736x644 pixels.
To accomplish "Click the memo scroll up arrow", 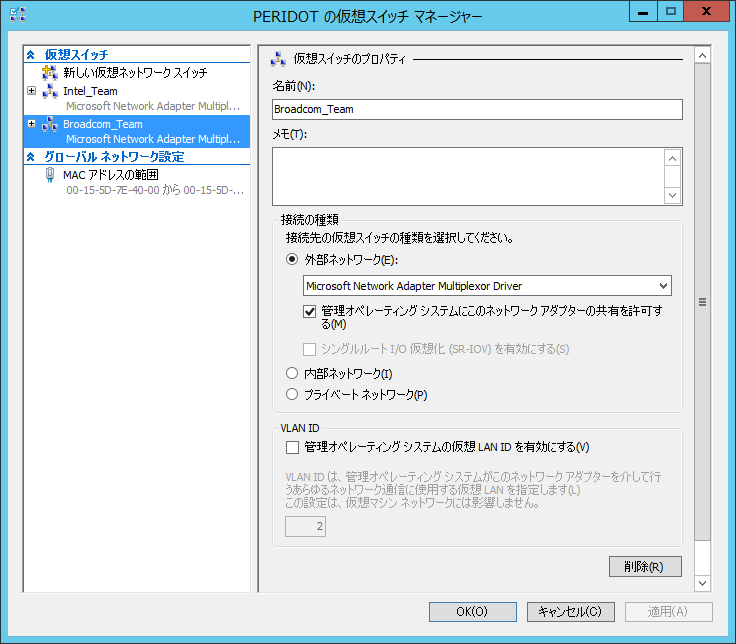I will [672, 159].
